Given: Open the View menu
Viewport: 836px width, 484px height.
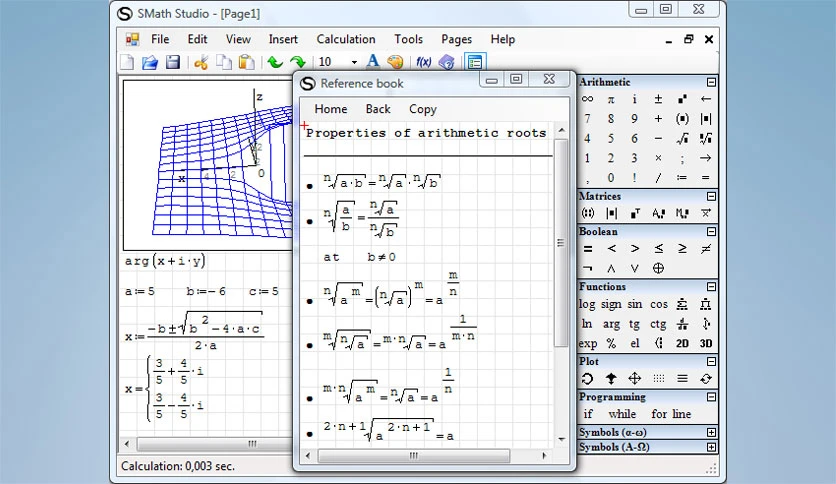Looking at the screenshot, I should pos(238,39).
